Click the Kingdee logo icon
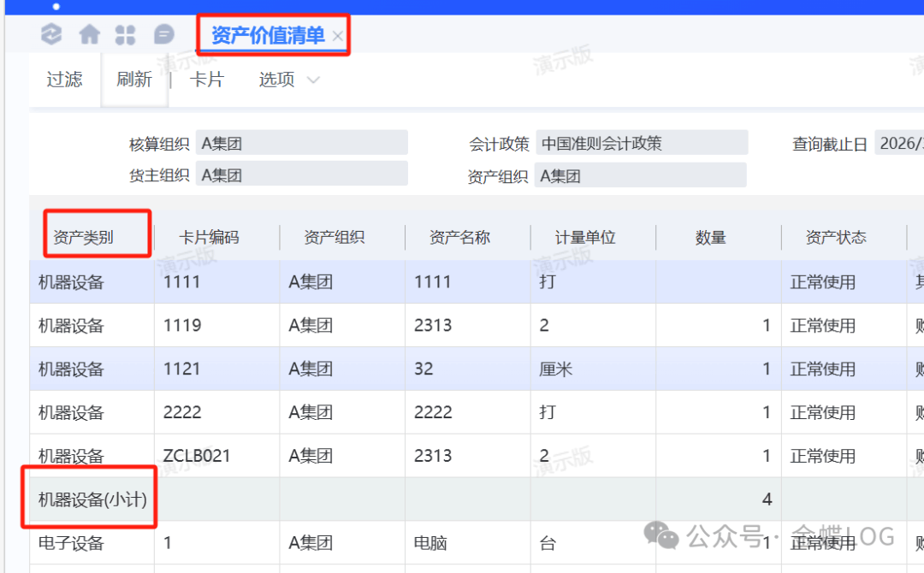 (52, 35)
